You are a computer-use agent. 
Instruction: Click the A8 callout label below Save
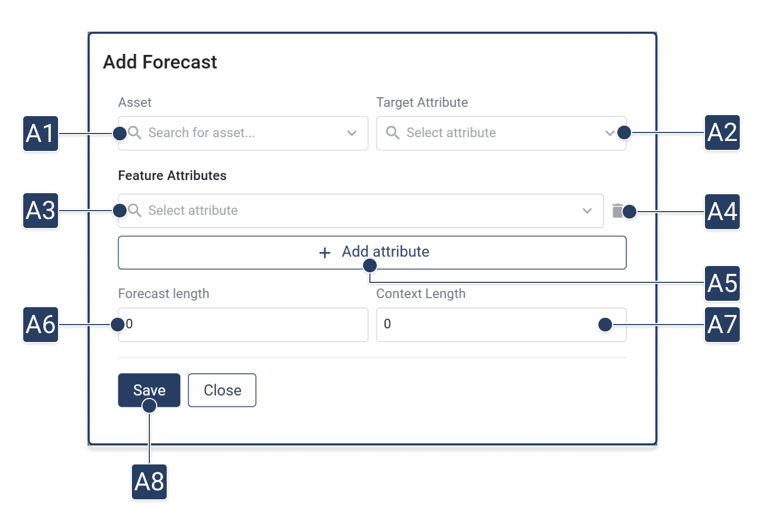click(x=149, y=481)
